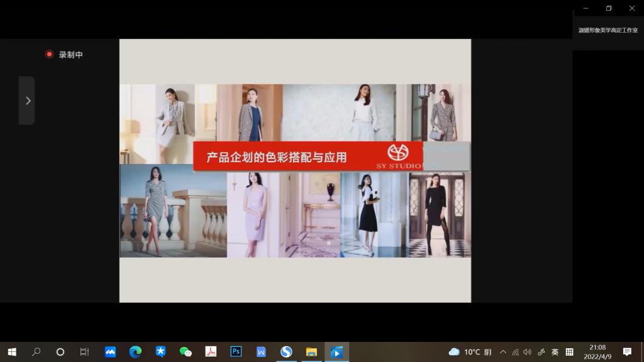Open the notification center
The image size is (644, 362).
[627, 352]
